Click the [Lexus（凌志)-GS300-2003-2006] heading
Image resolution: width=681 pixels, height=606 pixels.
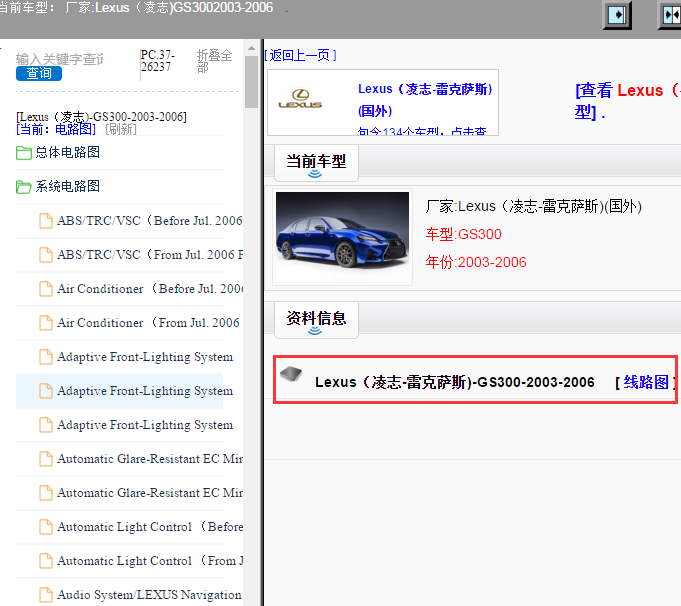click(x=101, y=116)
